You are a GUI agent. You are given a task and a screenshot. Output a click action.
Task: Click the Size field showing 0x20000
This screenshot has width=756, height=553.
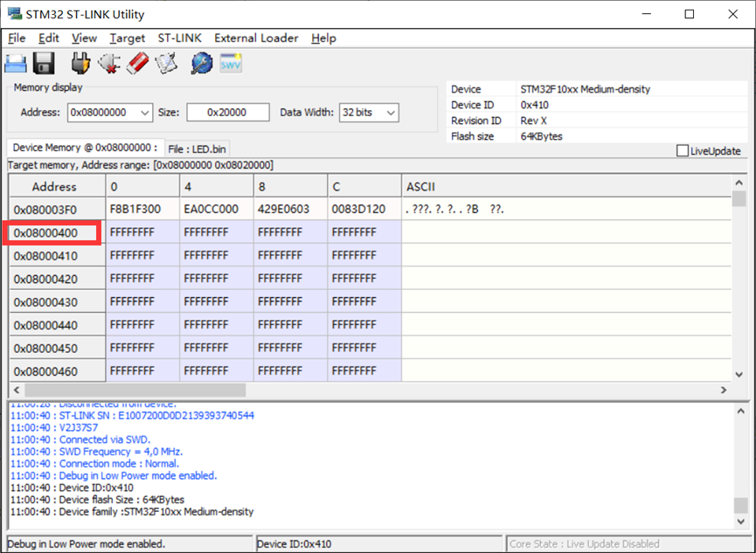pyautogui.click(x=227, y=113)
